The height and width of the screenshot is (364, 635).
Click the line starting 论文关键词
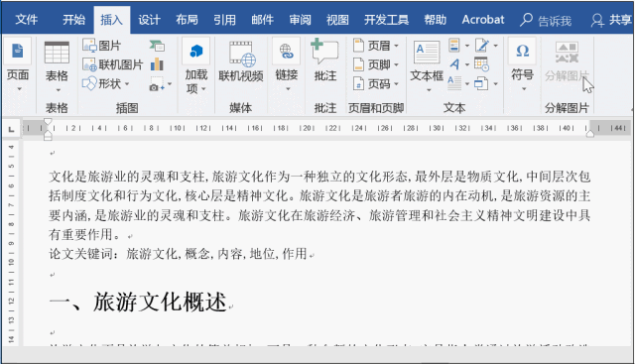tap(179, 254)
